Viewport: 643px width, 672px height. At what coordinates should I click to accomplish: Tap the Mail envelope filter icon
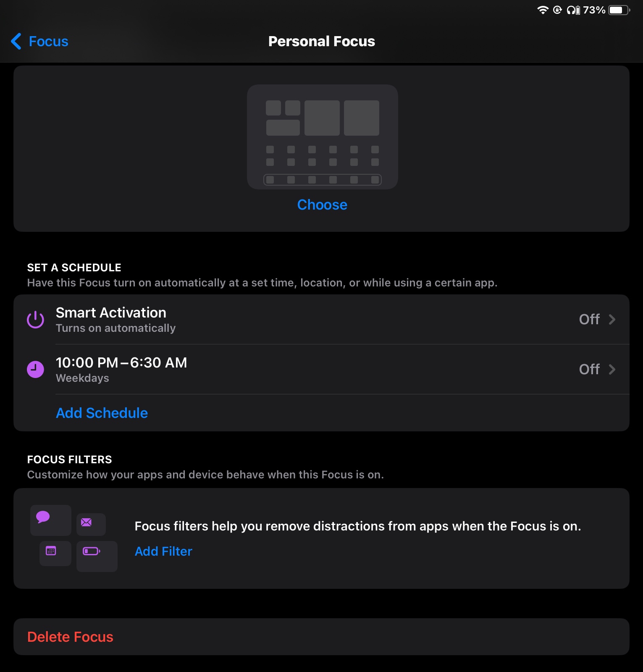click(87, 522)
